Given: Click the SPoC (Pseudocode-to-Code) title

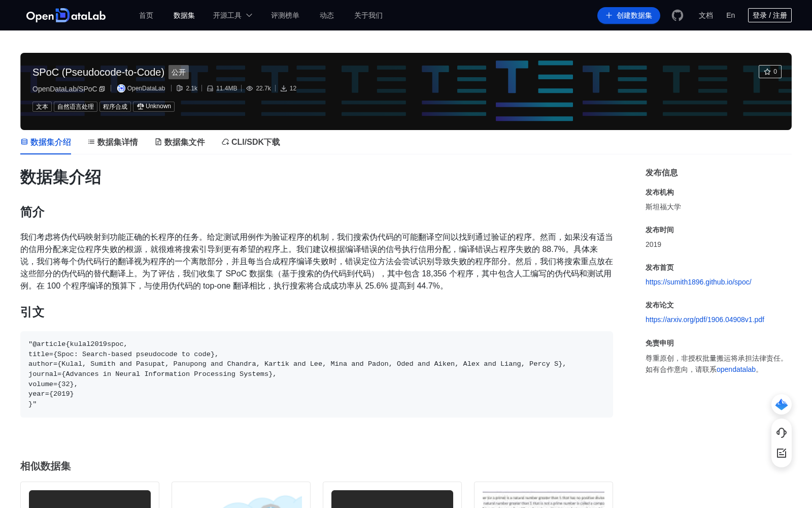Looking at the screenshot, I should pyautogui.click(x=98, y=72).
